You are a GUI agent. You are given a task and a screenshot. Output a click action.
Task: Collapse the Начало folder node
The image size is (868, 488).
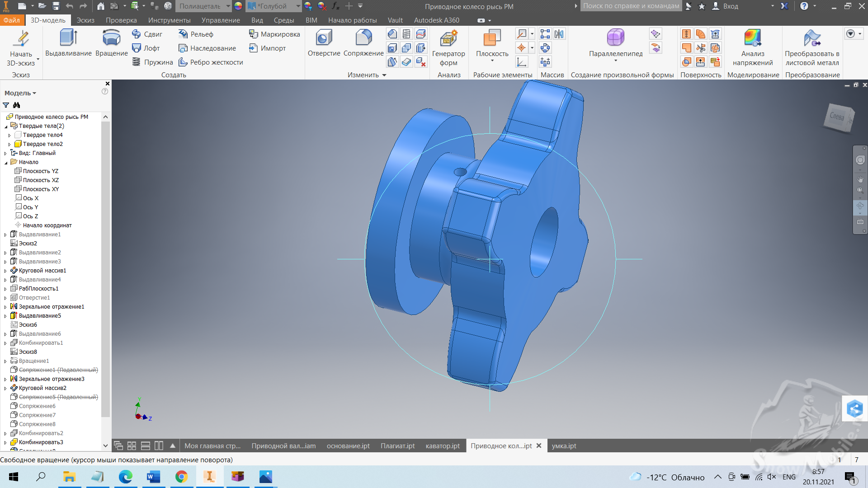6,162
